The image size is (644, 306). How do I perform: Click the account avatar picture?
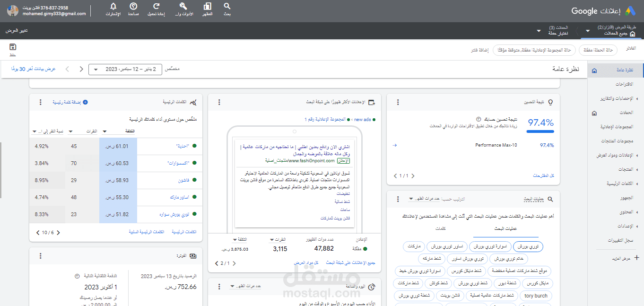(13, 11)
